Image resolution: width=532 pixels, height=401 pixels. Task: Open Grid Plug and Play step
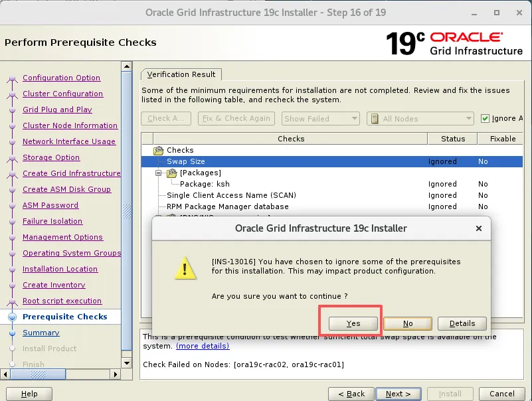[57, 110]
